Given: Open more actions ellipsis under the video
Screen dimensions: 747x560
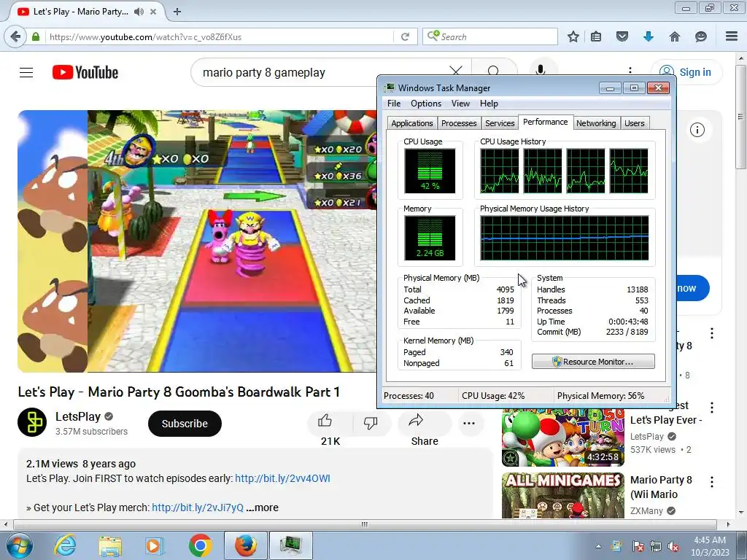Looking at the screenshot, I should pyautogui.click(x=469, y=423).
